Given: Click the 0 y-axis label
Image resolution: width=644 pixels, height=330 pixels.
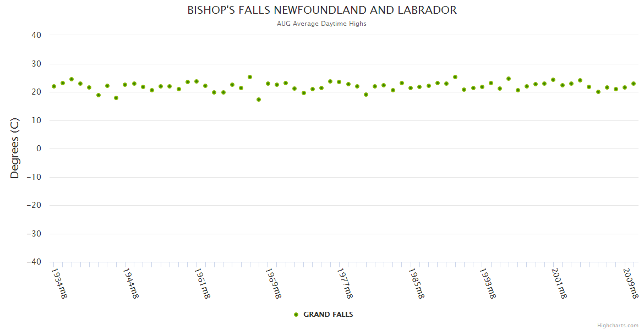Looking at the screenshot, I should tap(39, 148).
